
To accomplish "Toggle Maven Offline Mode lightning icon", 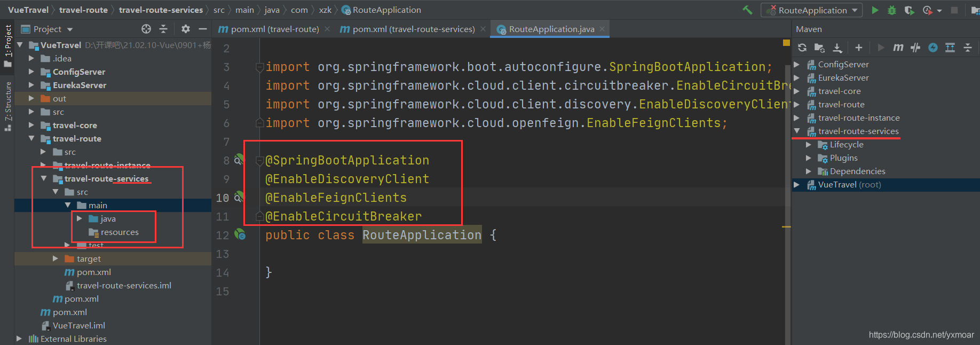I will coord(933,48).
